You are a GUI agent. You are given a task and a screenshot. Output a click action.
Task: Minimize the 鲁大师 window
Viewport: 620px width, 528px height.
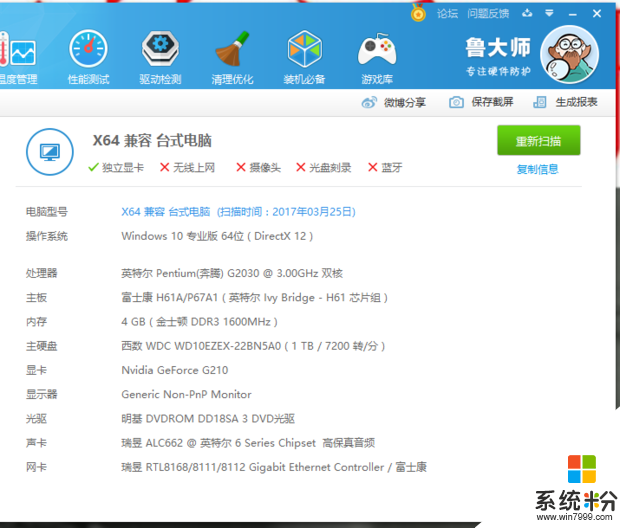click(x=573, y=14)
